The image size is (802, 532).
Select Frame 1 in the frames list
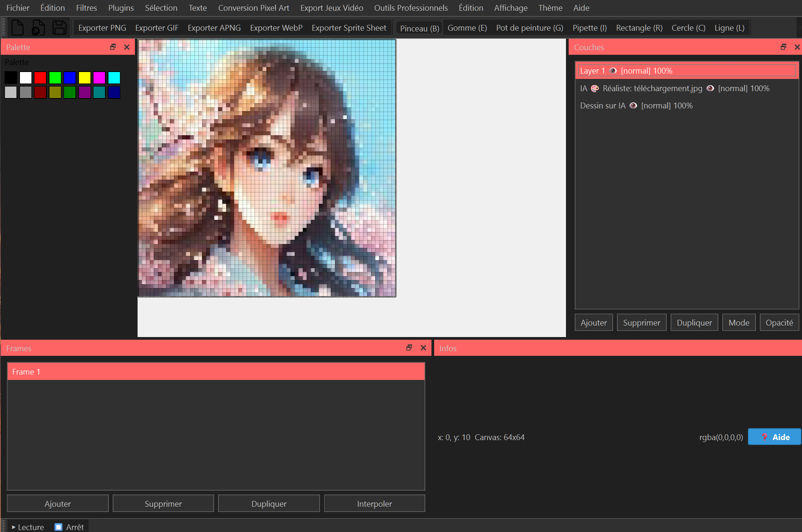pyautogui.click(x=216, y=372)
